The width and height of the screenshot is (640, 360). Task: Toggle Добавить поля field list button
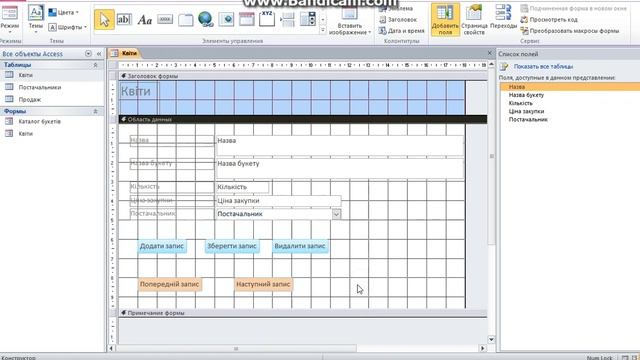445,20
